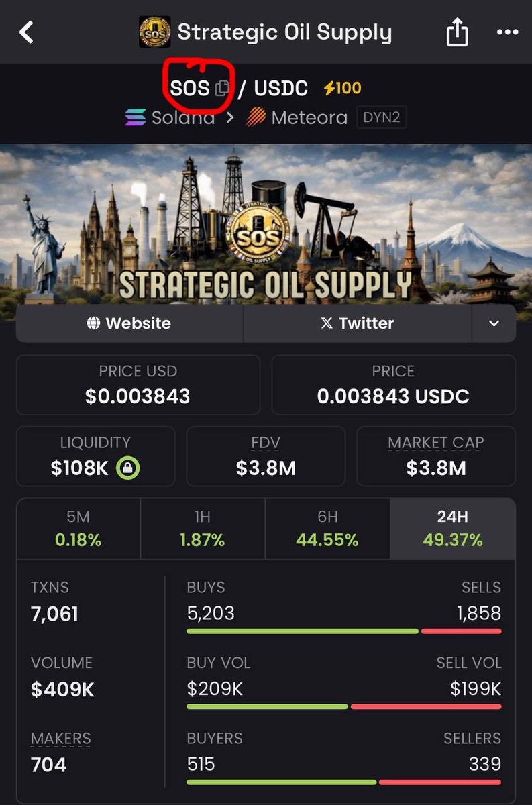Select the 5M timeframe tab
Screen dimensions: 532x805
coord(78,529)
